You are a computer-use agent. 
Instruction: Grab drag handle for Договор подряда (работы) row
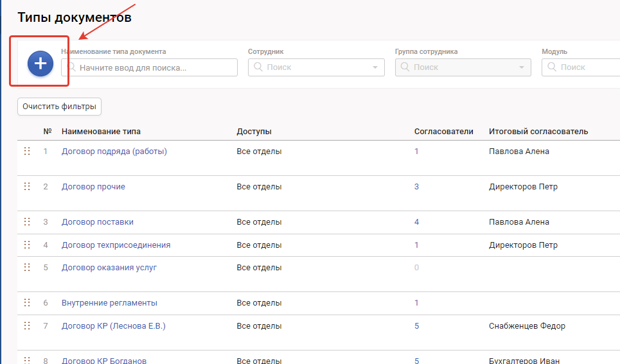27,152
